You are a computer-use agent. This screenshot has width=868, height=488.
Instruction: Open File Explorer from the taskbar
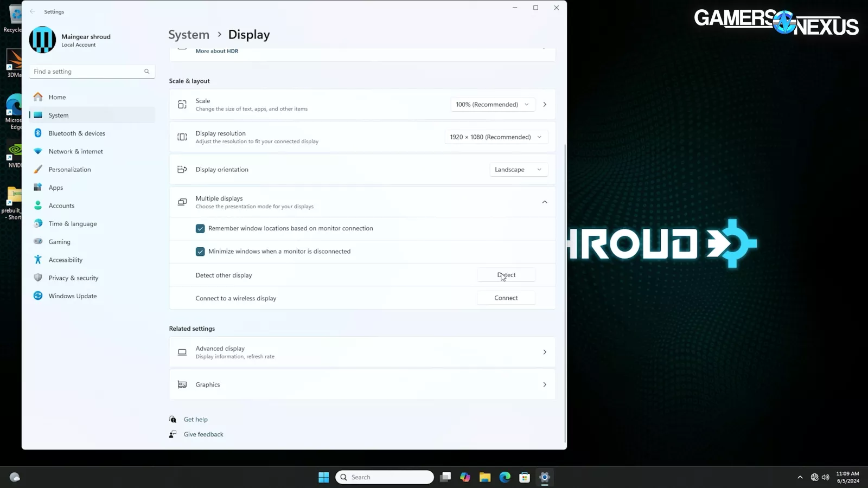[484, 477]
